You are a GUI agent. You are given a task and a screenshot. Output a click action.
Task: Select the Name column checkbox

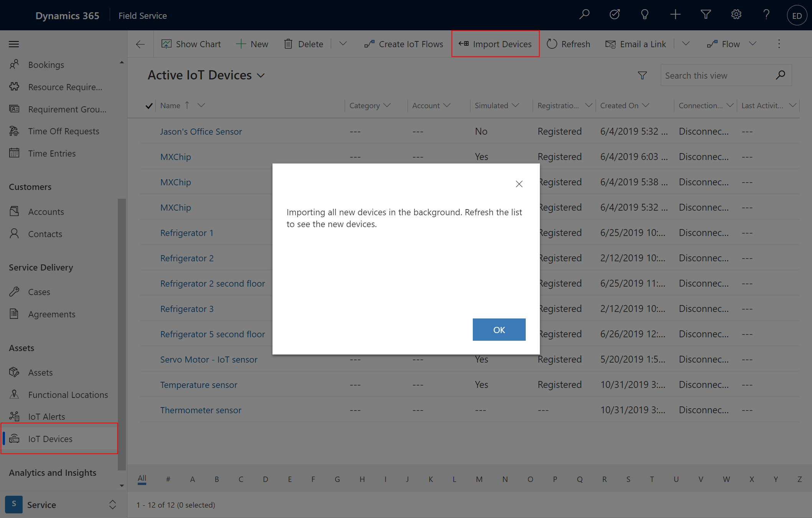[x=149, y=106]
